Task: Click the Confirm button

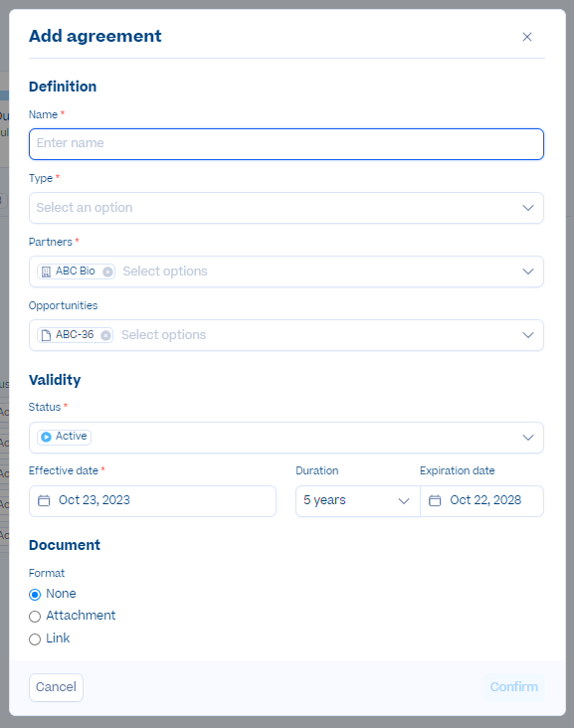Action: pos(514,687)
